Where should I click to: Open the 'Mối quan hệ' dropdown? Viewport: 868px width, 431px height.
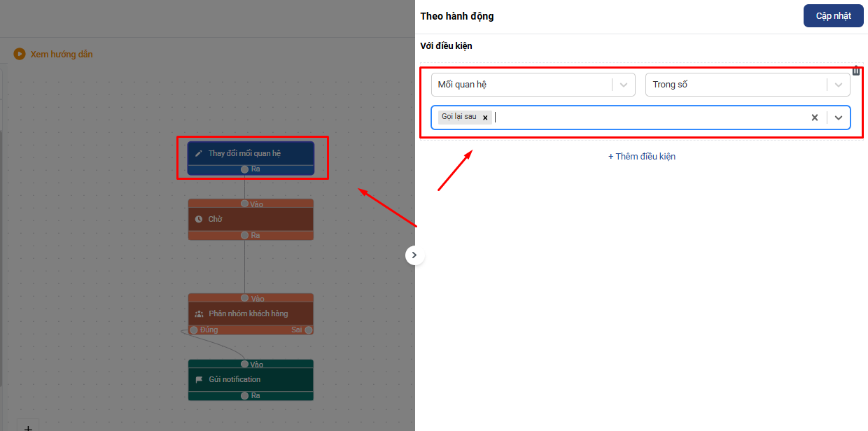(x=533, y=85)
